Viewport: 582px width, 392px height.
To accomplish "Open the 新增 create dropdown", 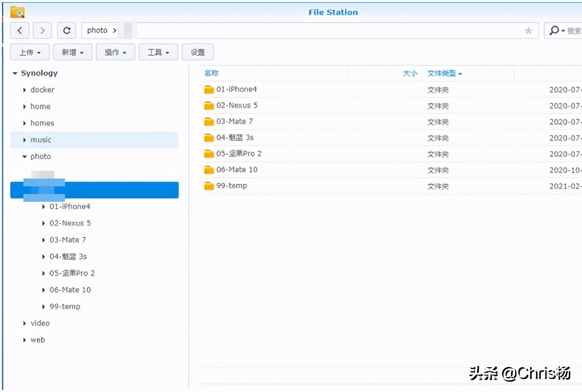I will (x=72, y=52).
